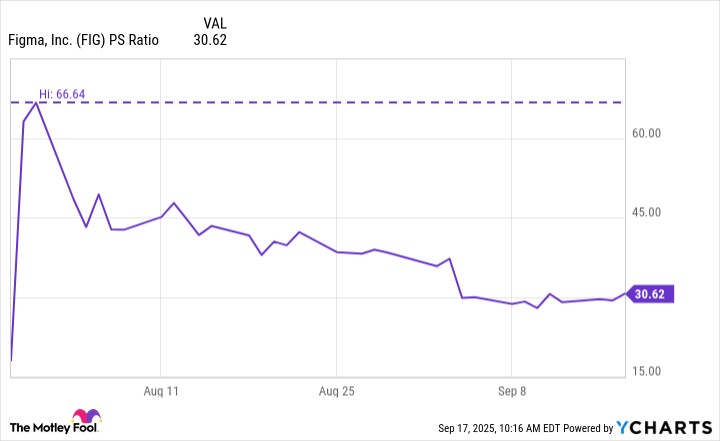Select the Figma, Inc. (FIG) PS Ratio legend label
This screenshot has height=441, width=720.
click(x=84, y=41)
